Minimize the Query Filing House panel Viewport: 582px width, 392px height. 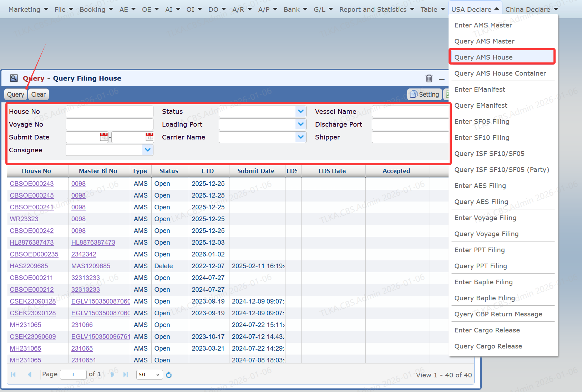442,78
